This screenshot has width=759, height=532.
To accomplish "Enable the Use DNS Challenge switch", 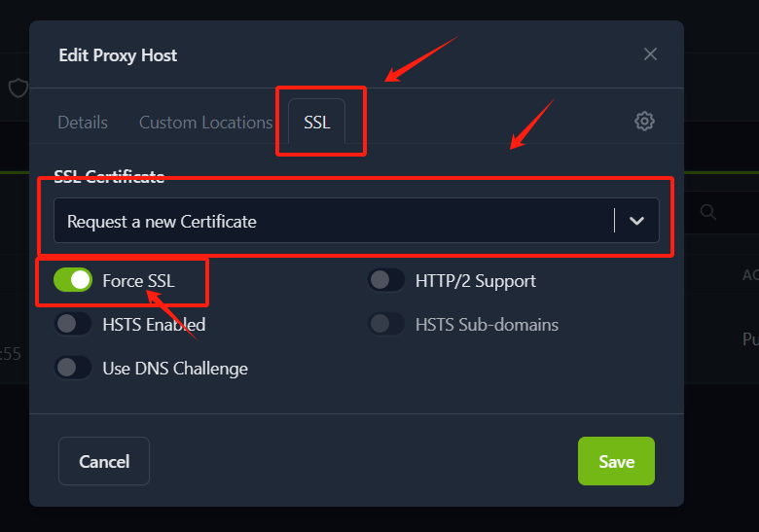I will [73, 368].
